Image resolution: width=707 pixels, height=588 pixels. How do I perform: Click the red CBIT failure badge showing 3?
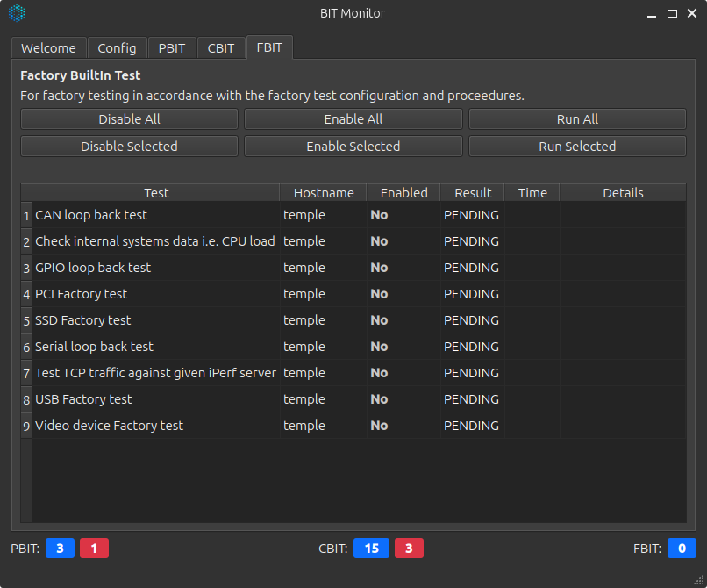409,549
